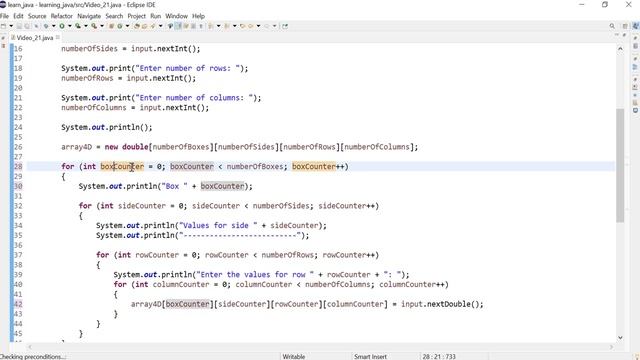Click the vertical scrollbar up arrow
This screenshot has height=360, width=640.
click(x=620, y=49)
